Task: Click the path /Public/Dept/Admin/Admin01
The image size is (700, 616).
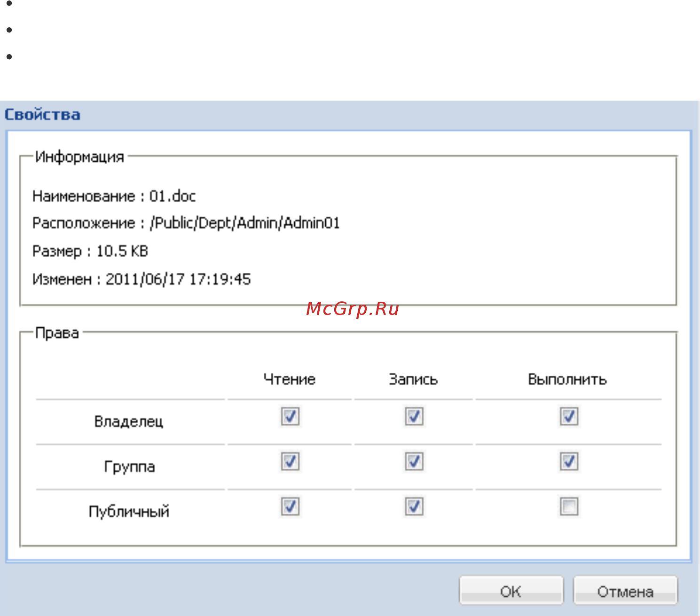Action: 245,223
